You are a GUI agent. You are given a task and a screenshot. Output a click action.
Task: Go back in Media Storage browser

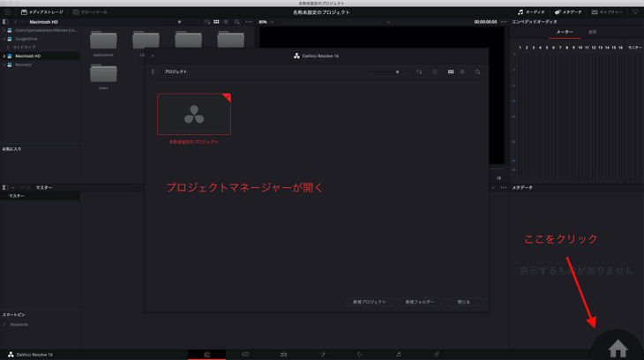[16, 22]
